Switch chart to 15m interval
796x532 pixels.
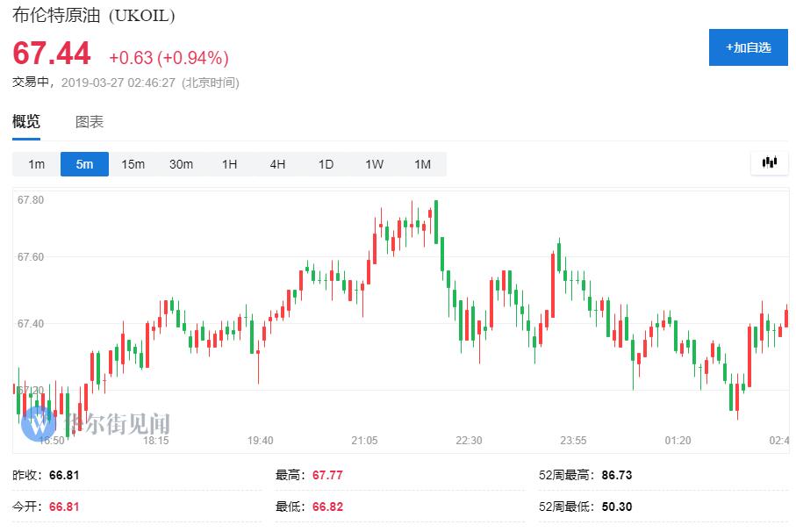click(133, 164)
